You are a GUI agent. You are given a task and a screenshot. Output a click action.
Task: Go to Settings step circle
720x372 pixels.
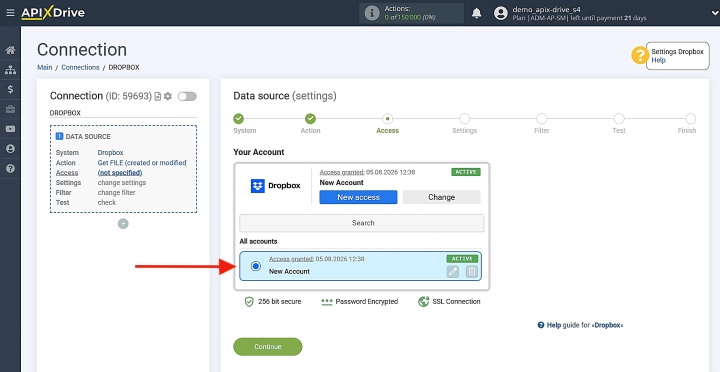(465, 119)
